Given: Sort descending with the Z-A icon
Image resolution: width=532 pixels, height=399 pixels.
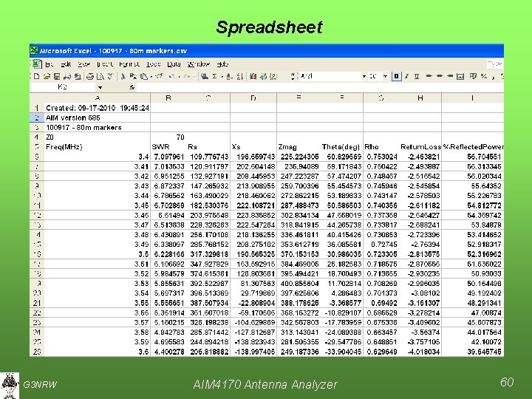Looking at the screenshot, I should (x=240, y=77).
